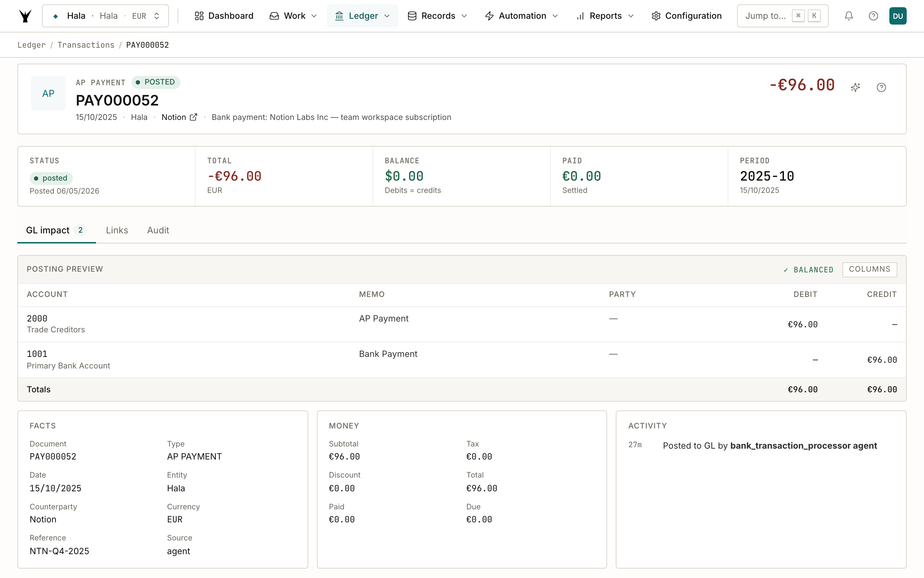Open the Configuration page
The width and height of the screenshot is (924, 578).
tap(687, 16)
